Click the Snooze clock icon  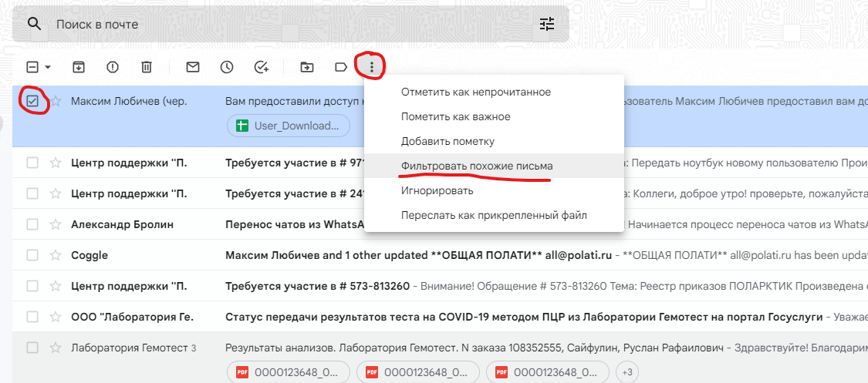[x=226, y=67]
